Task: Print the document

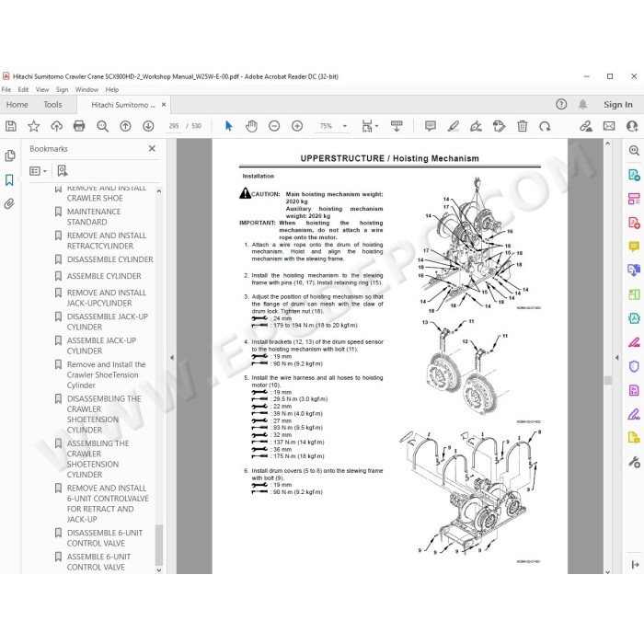Action: point(79,126)
